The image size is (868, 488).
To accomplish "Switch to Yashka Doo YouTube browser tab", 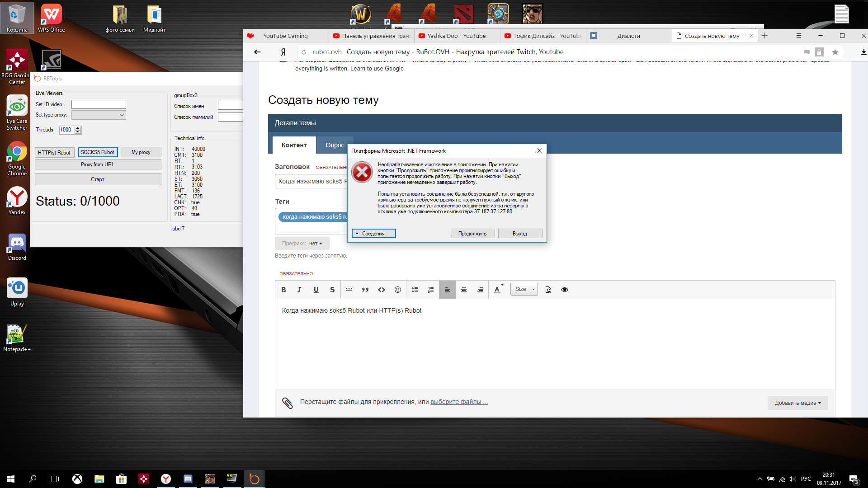I will coord(457,36).
